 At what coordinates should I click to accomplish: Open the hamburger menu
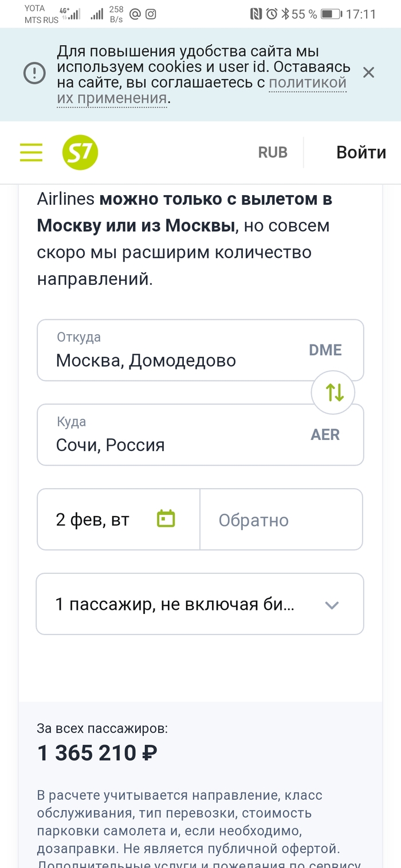coord(31,152)
